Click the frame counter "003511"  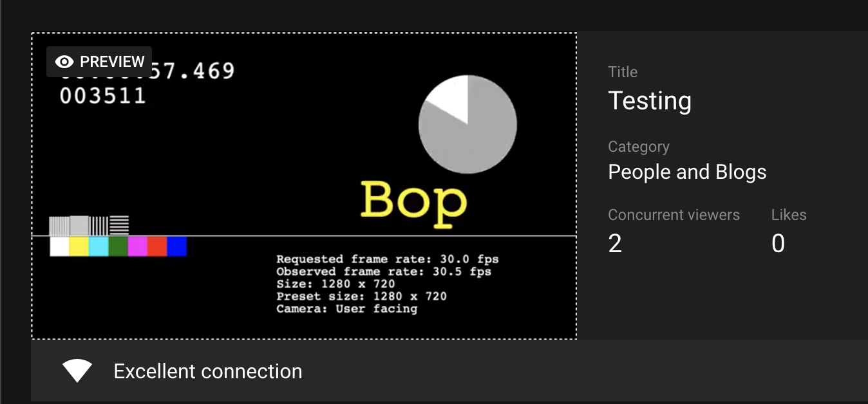pyautogui.click(x=102, y=96)
